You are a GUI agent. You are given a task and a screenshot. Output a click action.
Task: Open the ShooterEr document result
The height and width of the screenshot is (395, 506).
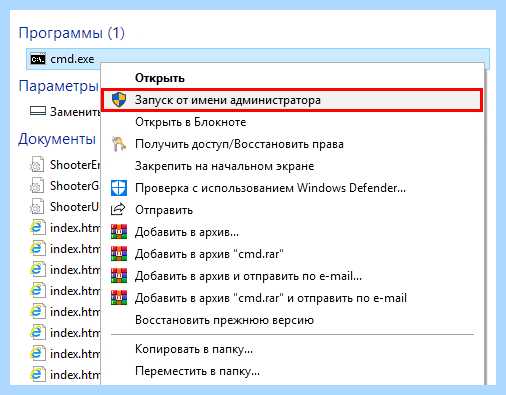pos(65,165)
